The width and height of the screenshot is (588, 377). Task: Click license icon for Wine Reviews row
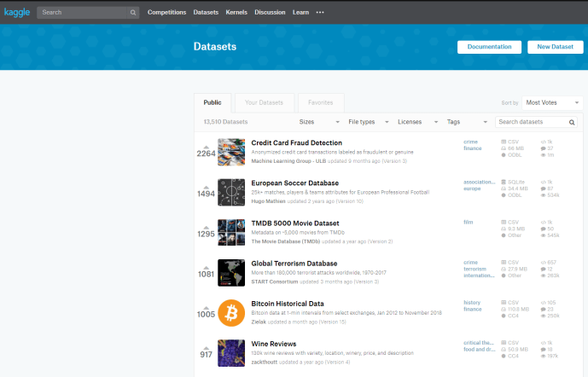(x=504, y=356)
